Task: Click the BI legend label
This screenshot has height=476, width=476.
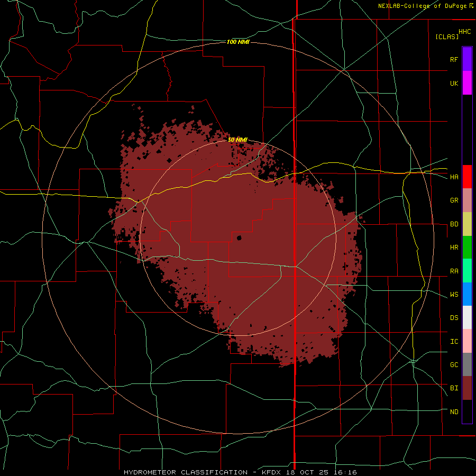Action: (x=454, y=388)
